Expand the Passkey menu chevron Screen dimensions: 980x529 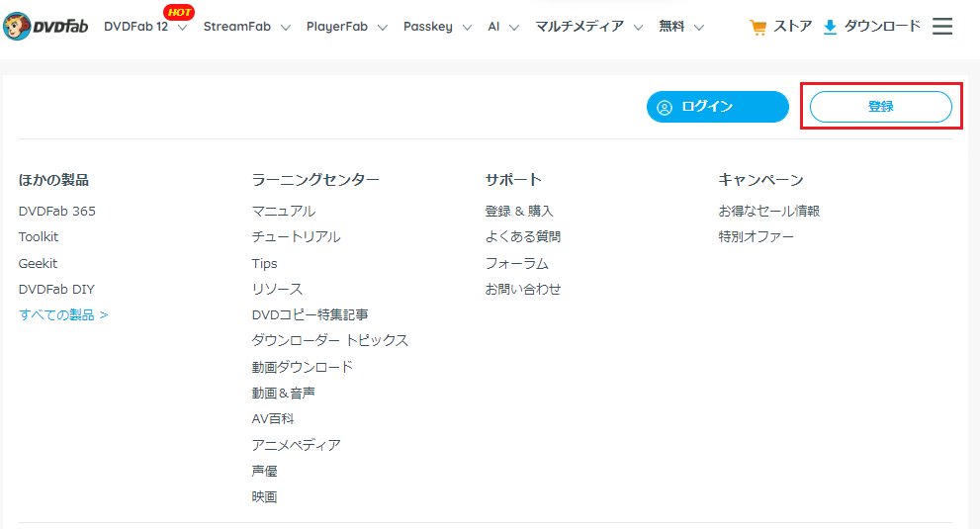[x=467, y=28]
